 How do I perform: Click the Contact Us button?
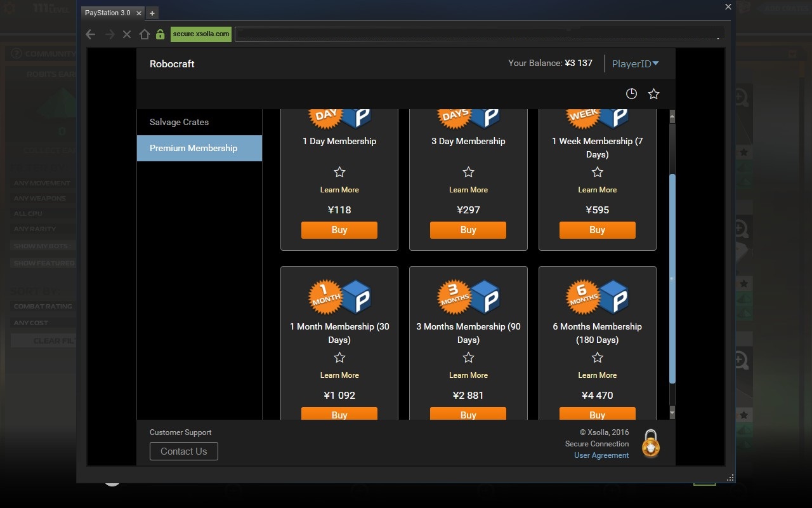coord(184,451)
